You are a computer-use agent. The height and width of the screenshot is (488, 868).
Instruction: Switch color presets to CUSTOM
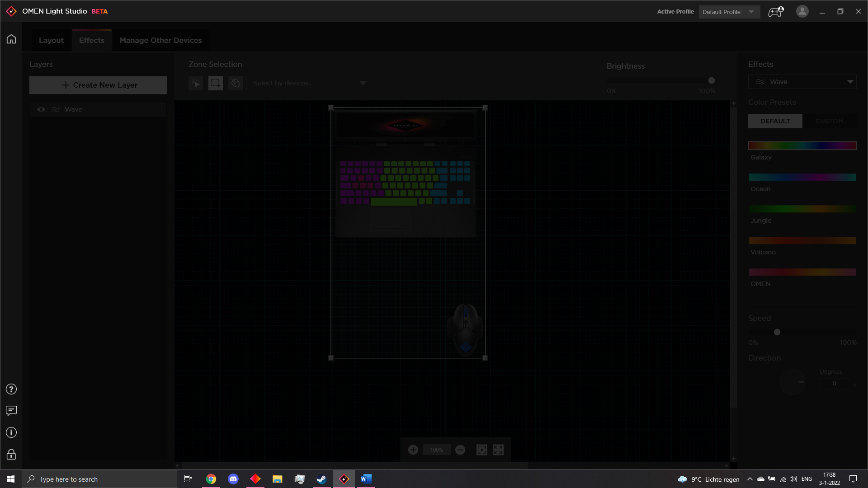[x=830, y=121]
